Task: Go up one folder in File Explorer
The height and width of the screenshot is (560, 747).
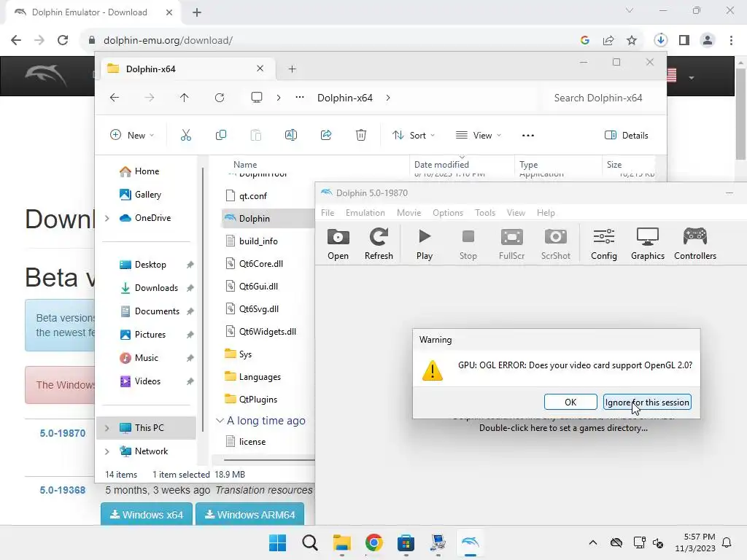Action: click(185, 98)
